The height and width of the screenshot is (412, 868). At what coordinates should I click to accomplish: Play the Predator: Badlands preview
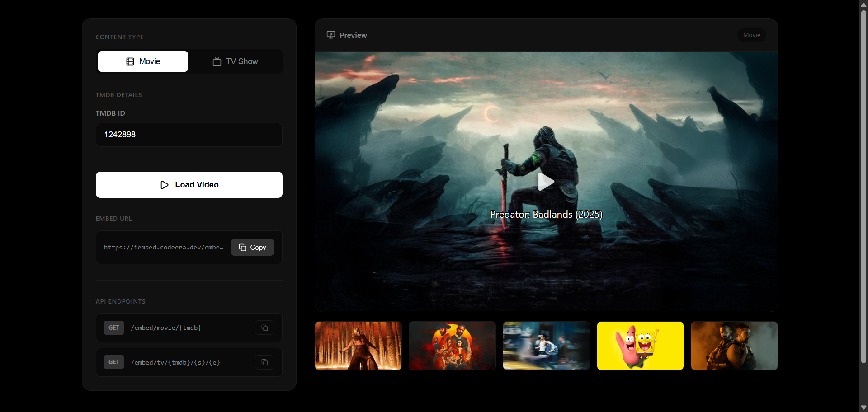point(546,182)
